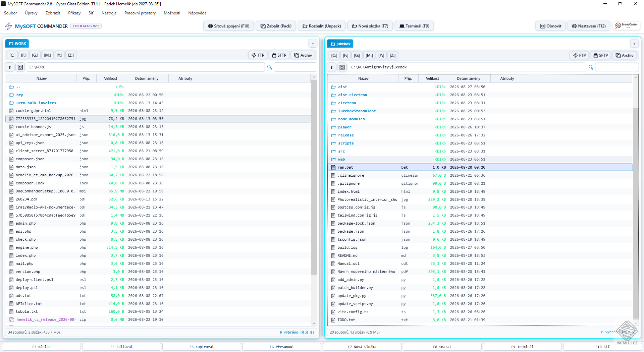Open SFTP connection in left panel
Viewport: 644px width, 352px height.
(279, 55)
